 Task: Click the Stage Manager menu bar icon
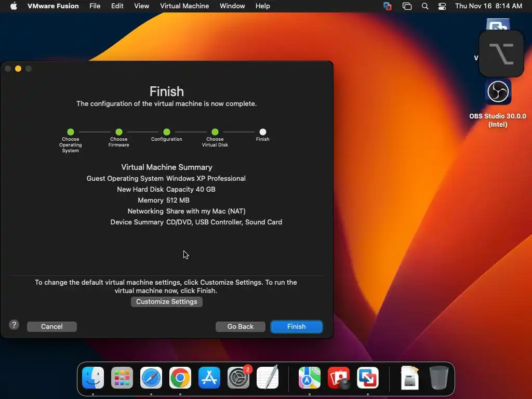pos(407,6)
